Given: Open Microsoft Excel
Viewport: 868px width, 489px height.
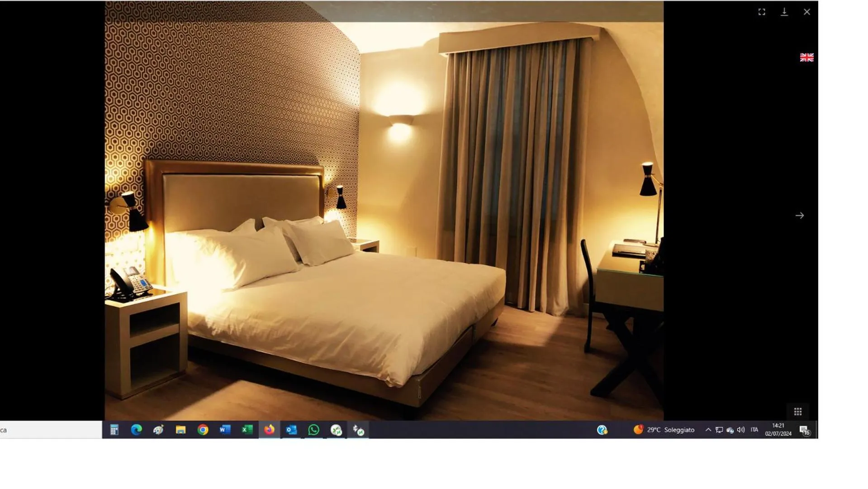Looking at the screenshot, I should 247,430.
